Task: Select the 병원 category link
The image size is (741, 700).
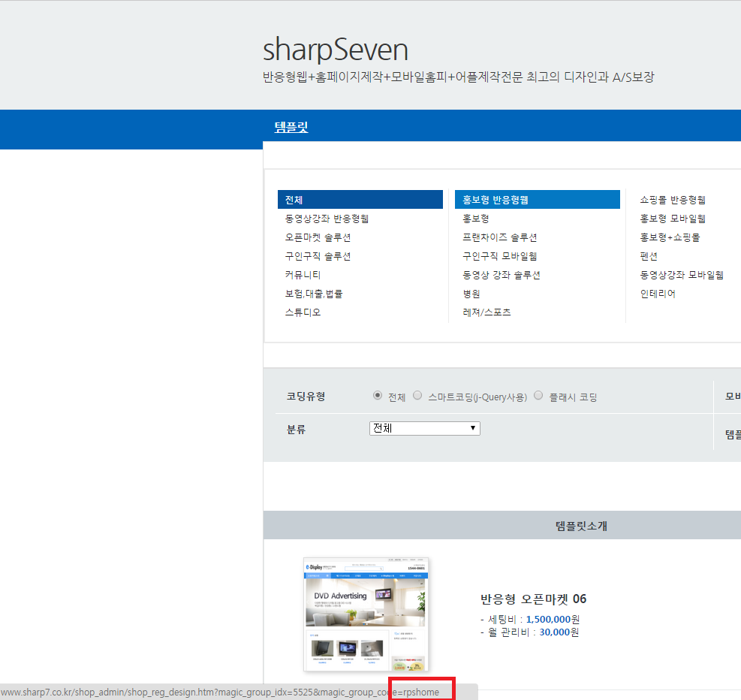Action: pyautogui.click(x=471, y=294)
